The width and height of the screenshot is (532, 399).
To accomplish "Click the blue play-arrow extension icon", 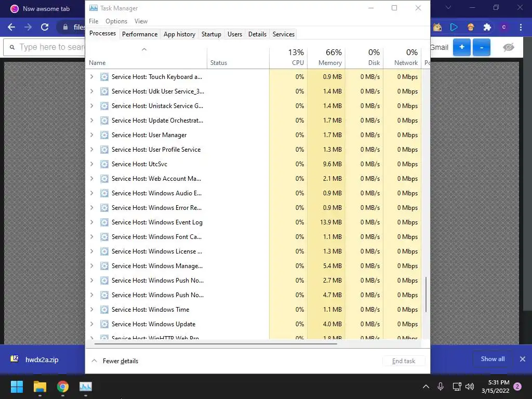I will 454,27.
